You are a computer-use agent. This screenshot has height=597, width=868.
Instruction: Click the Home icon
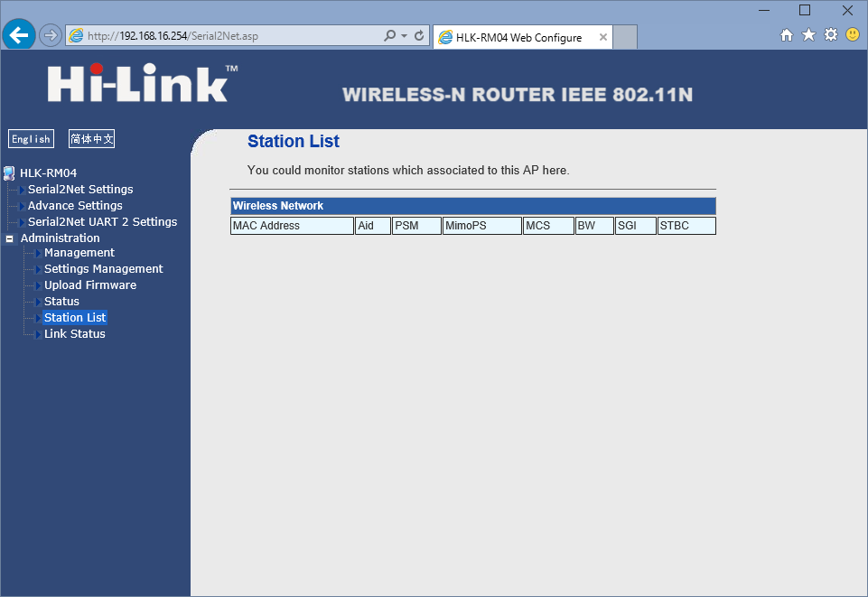click(x=787, y=35)
